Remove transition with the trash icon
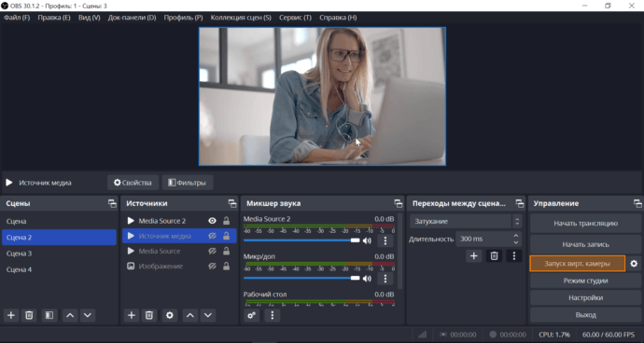This screenshot has width=644, height=343. pyautogui.click(x=494, y=255)
